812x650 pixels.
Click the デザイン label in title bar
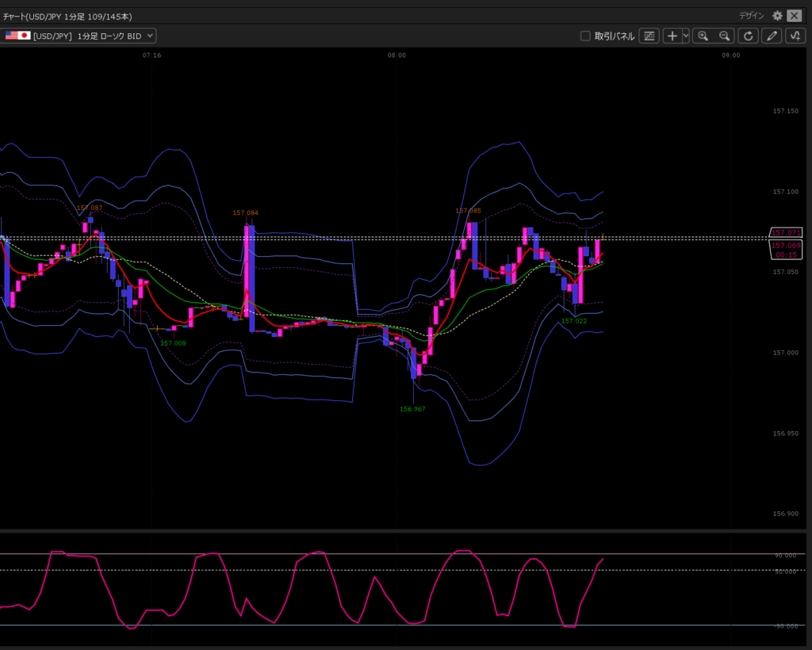click(751, 16)
